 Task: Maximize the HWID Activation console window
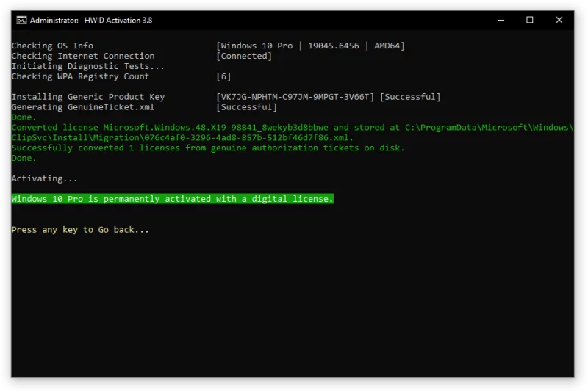[530, 20]
